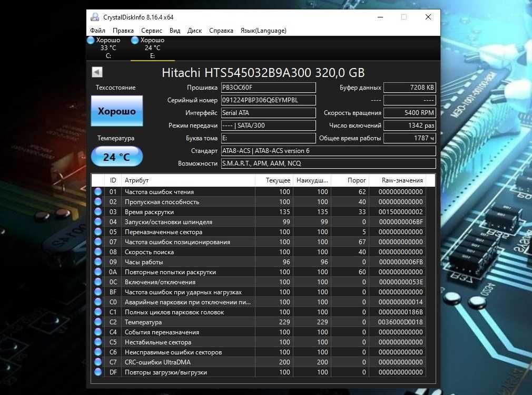Click the Хорошо health status button
Image resolution: width=532 pixels, height=395 pixels.
coord(117,111)
